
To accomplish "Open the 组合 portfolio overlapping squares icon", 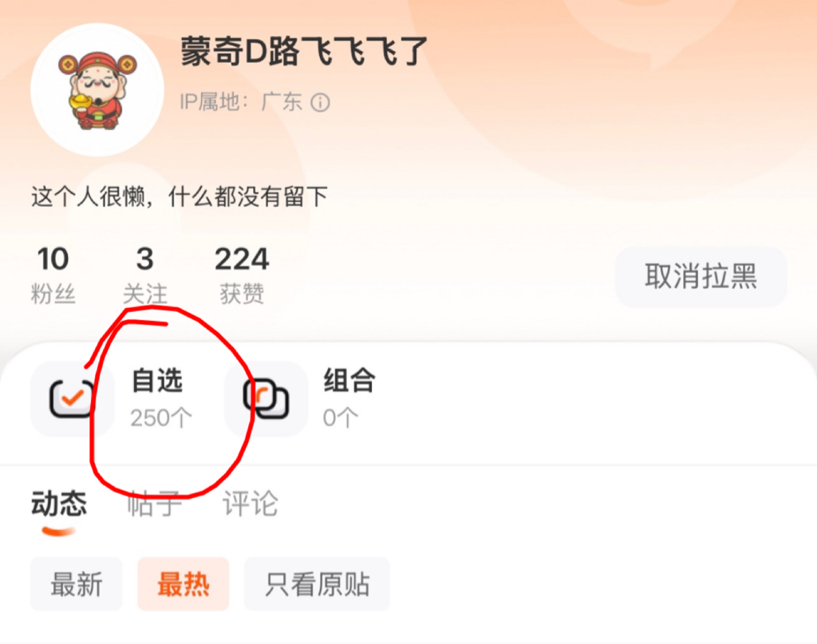I will (266, 398).
